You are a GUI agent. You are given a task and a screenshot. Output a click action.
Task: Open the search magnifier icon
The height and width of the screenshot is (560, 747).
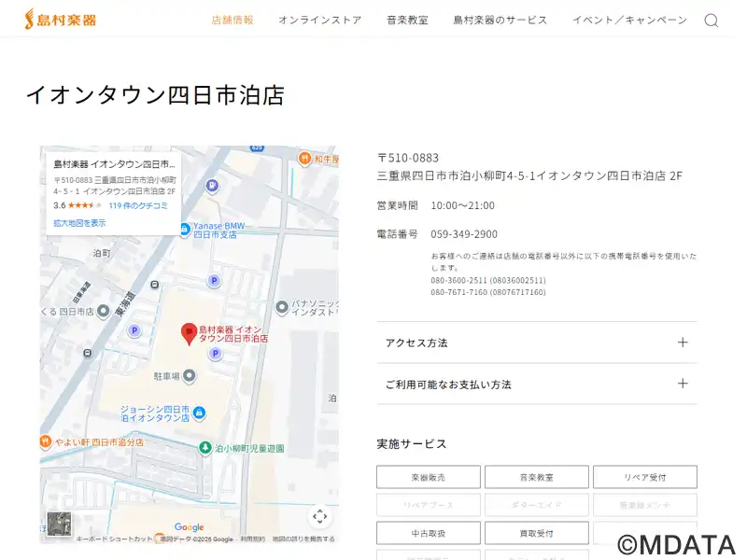[711, 21]
